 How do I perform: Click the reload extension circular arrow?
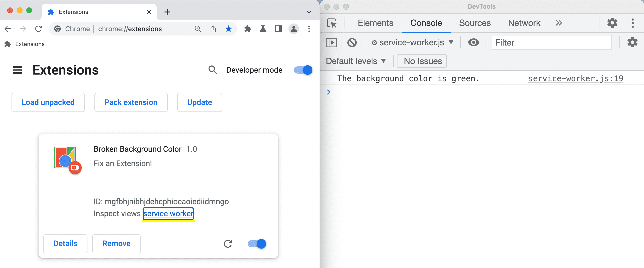[x=229, y=243]
